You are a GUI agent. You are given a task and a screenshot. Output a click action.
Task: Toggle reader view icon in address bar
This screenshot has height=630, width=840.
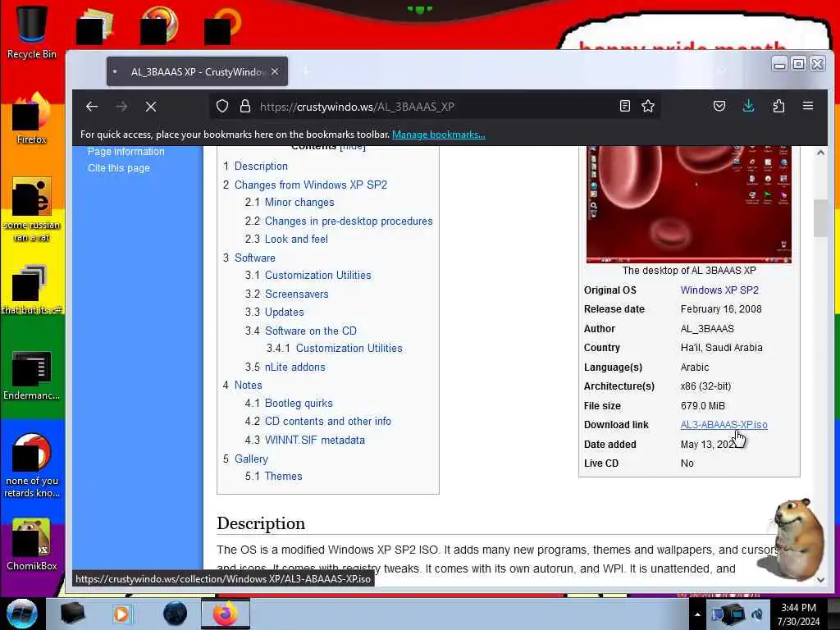pos(624,106)
